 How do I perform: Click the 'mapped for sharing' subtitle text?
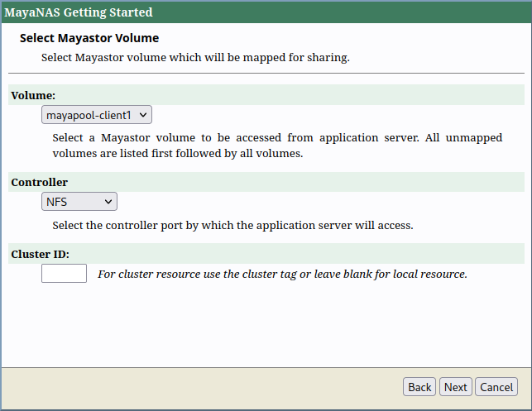(x=195, y=58)
